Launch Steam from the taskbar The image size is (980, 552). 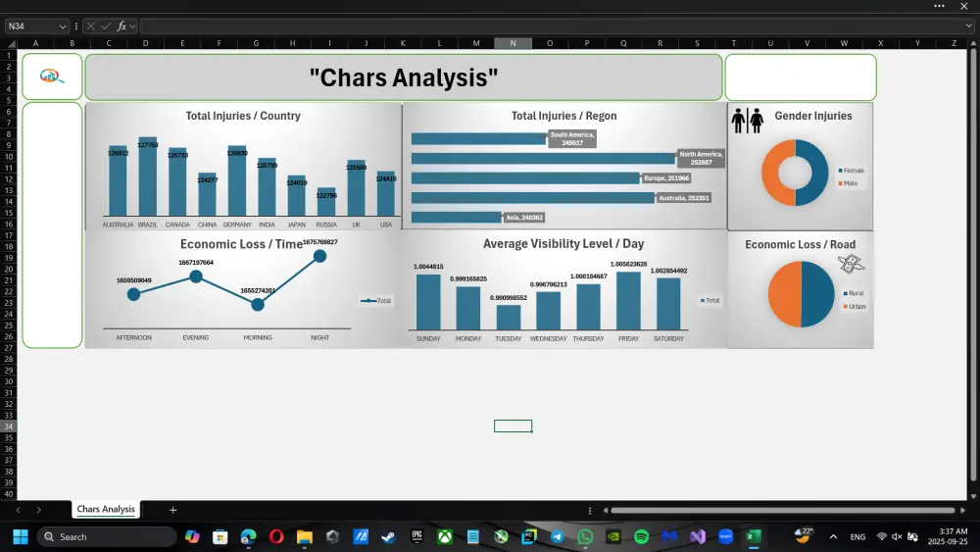[388, 537]
